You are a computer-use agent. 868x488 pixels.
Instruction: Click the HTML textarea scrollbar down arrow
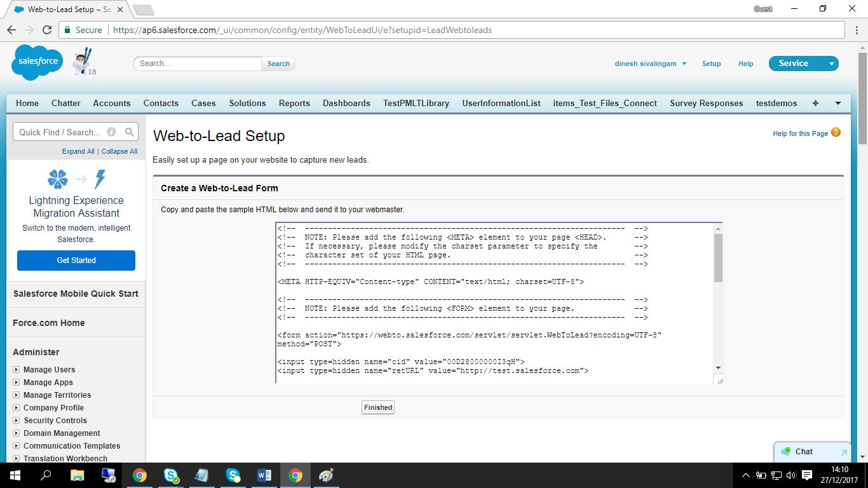(718, 368)
